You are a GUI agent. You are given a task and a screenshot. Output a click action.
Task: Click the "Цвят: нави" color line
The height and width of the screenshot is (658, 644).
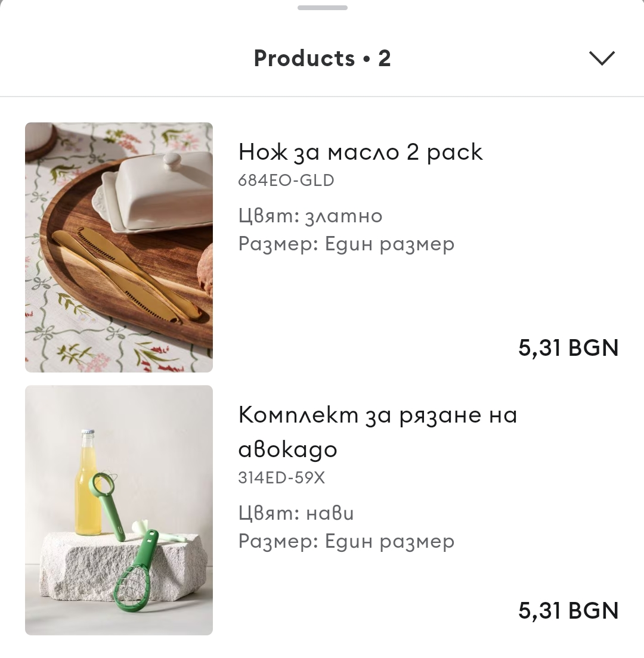pos(296,513)
